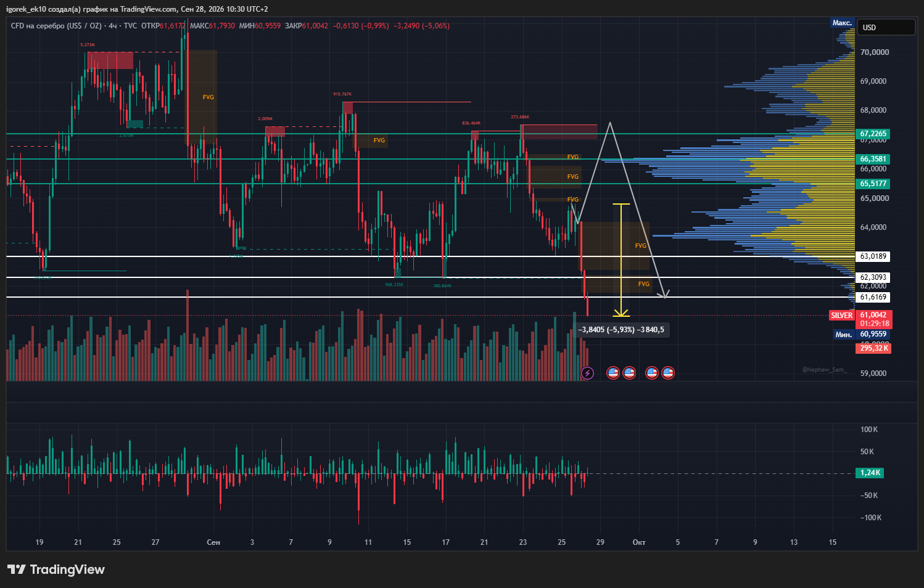Click the date 19 on the time axis
Viewport: 924px width, 588px height.
pos(39,542)
